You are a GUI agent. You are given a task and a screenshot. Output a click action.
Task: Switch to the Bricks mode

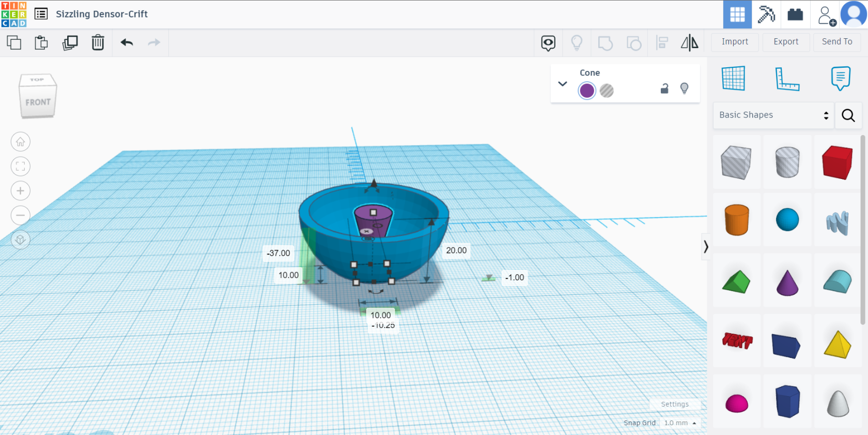click(795, 14)
